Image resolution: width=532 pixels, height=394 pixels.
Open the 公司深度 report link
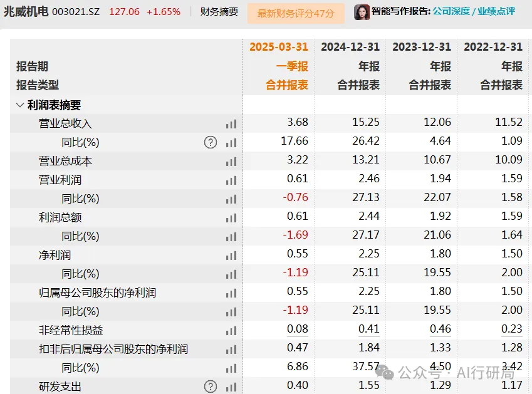coord(451,11)
